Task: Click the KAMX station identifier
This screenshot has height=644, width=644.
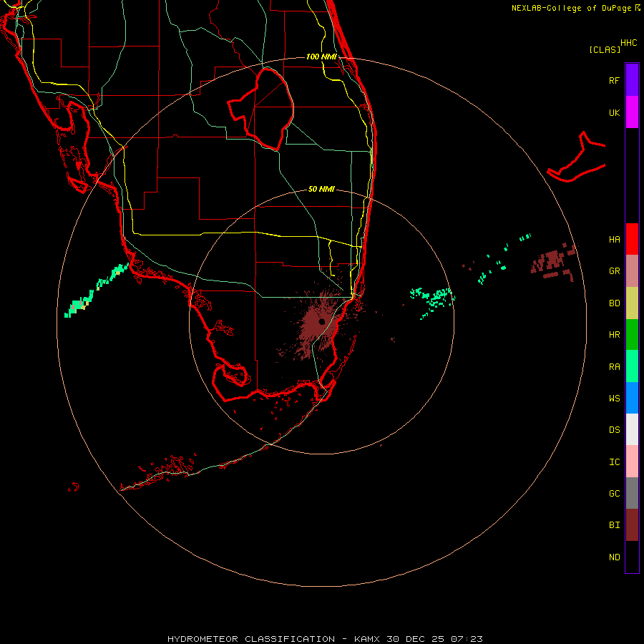Action: coord(367,639)
